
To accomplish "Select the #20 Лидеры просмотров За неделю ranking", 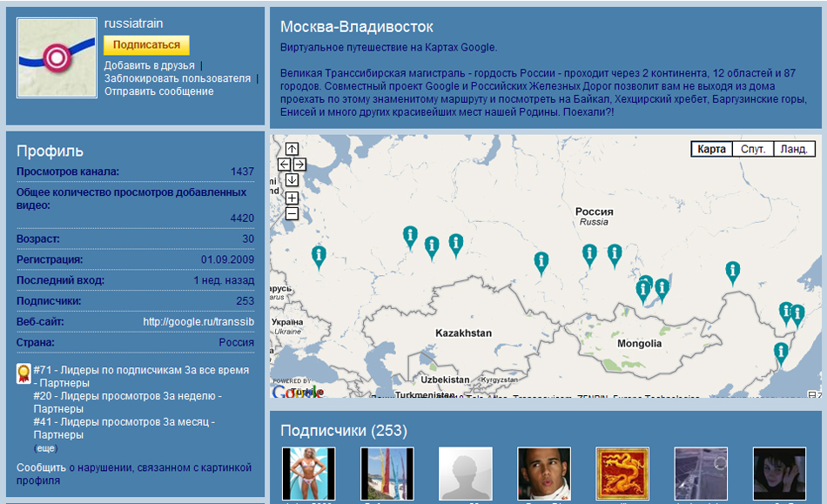I will (x=128, y=402).
